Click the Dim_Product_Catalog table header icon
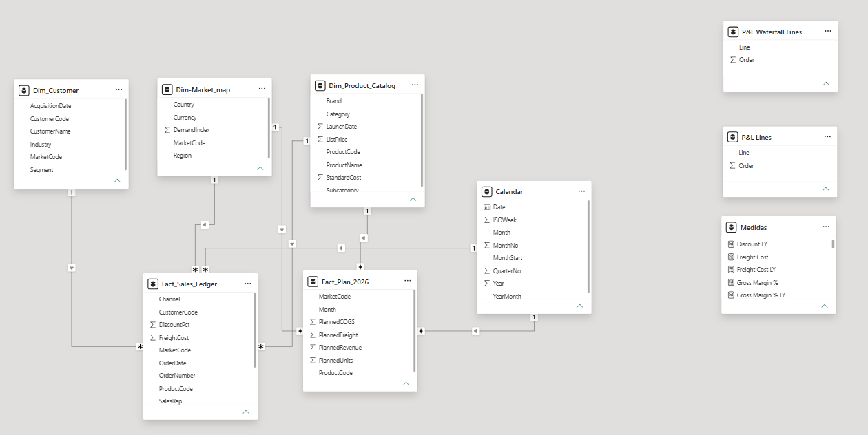 click(320, 85)
